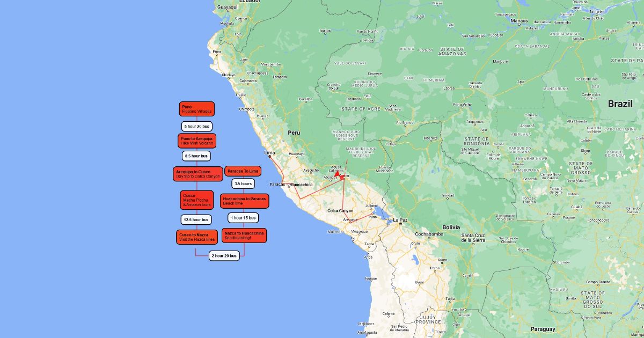Viewport: 644px width, 338px height.
Task: Select the Puno Floating Villages itinerary box
Action: (196, 109)
